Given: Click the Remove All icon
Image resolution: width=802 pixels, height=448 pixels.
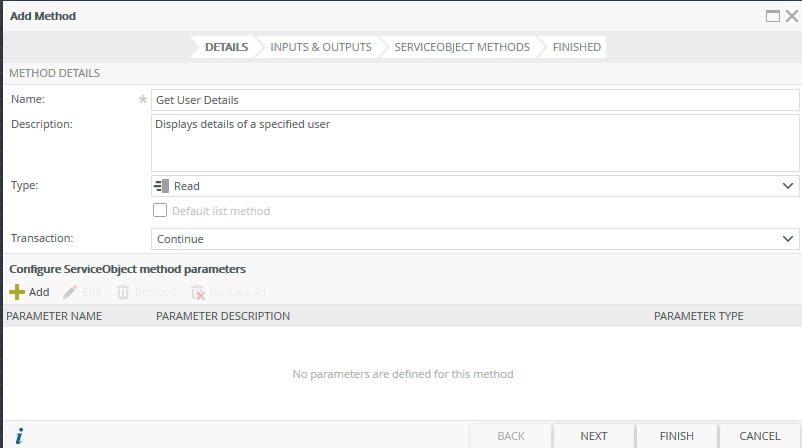Looking at the screenshot, I should point(198,292).
